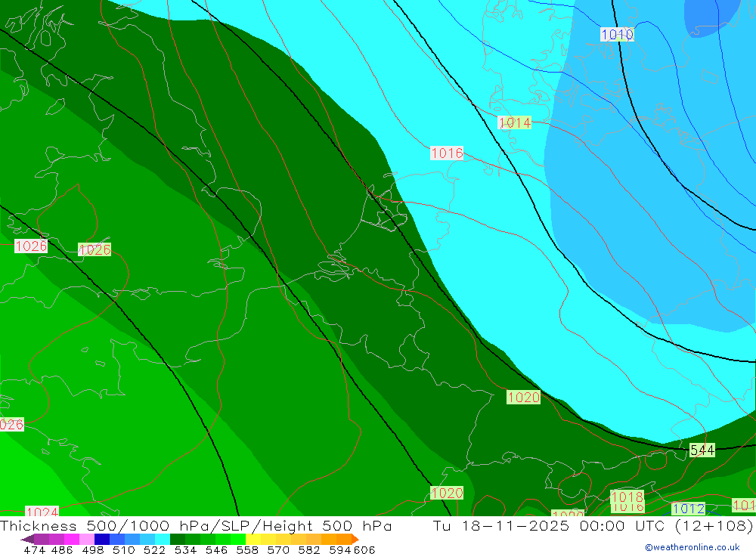This screenshot has width=756, height=554.
Task: Click legend value 498
Action: click(92, 549)
